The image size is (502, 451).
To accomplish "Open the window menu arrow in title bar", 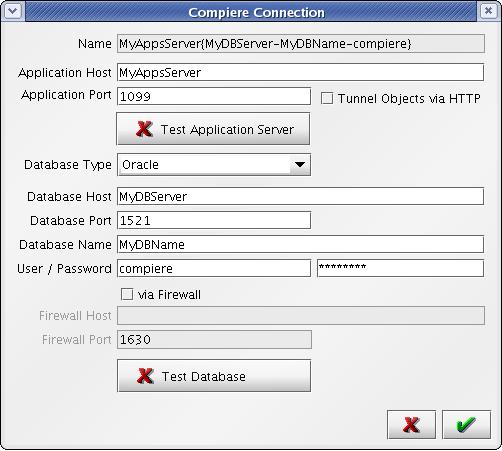I will coord(13,11).
